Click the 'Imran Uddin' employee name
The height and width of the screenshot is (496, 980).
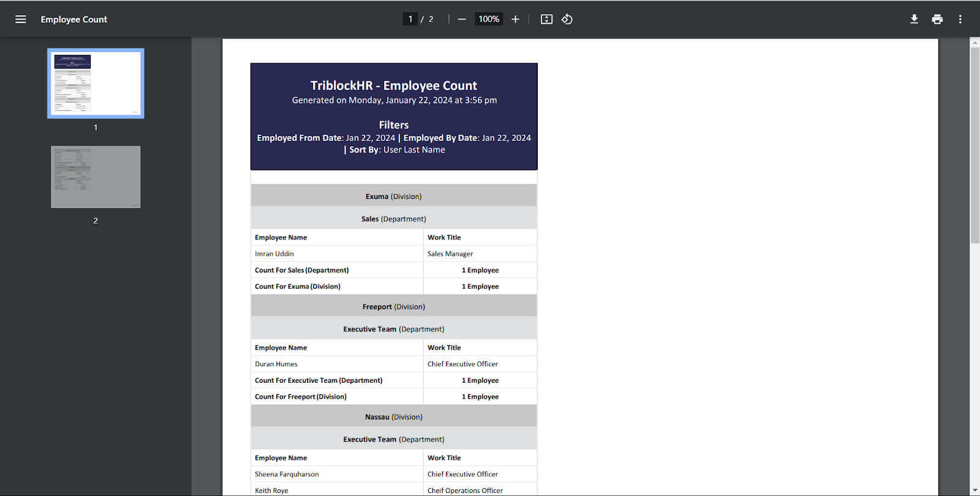click(x=274, y=254)
